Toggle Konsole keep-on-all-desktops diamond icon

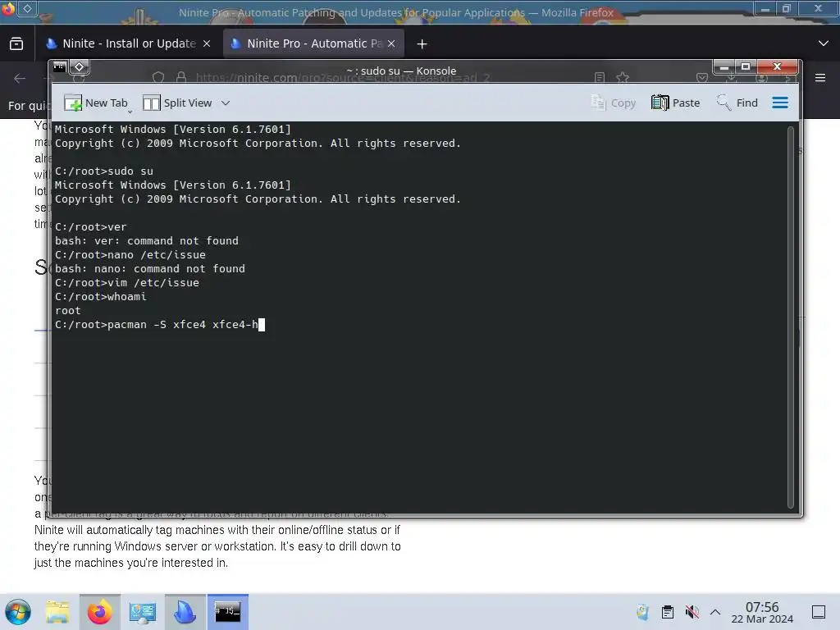coord(80,67)
